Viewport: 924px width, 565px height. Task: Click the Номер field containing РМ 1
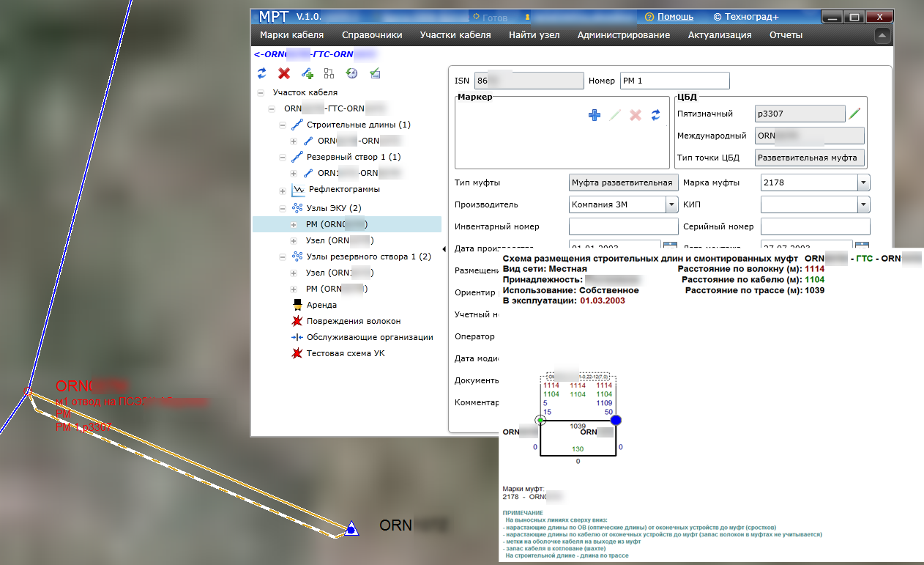[x=675, y=81]
